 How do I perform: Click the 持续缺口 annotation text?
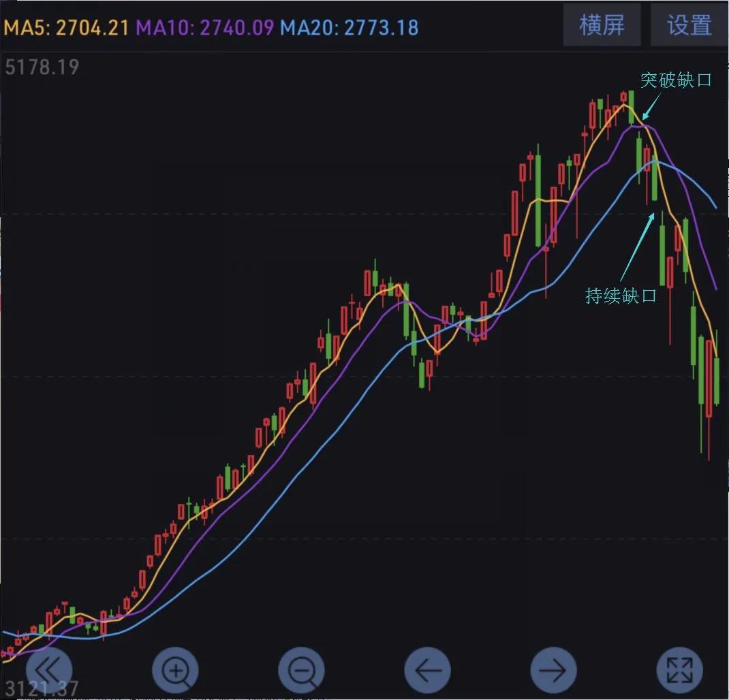pos(621,296)
